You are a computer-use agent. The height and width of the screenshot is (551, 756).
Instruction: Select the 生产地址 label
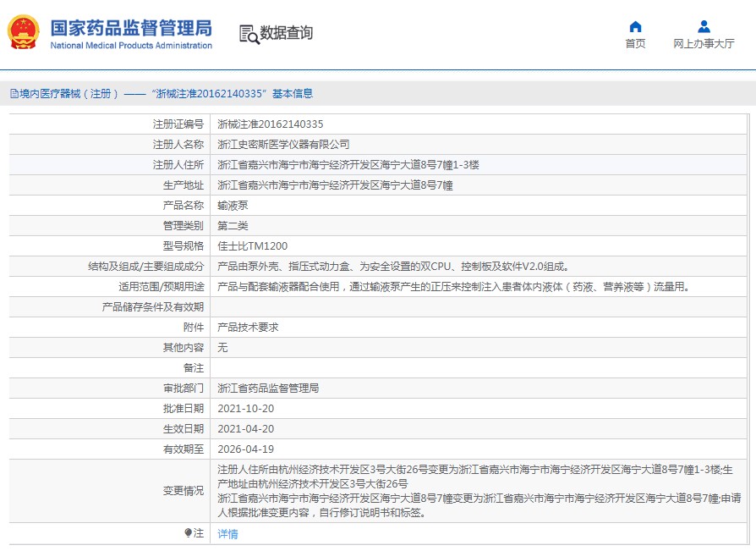click(184, 185)
